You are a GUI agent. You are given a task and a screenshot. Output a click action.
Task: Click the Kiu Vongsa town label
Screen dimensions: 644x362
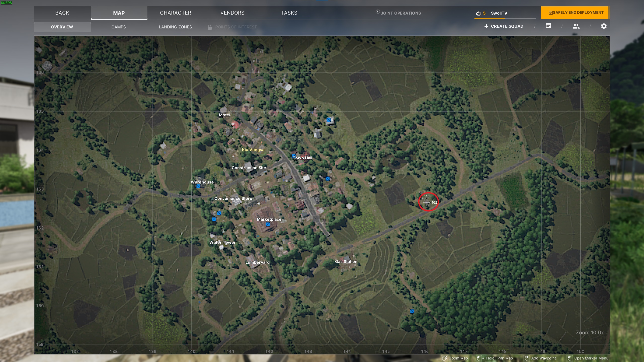point(253,150)
